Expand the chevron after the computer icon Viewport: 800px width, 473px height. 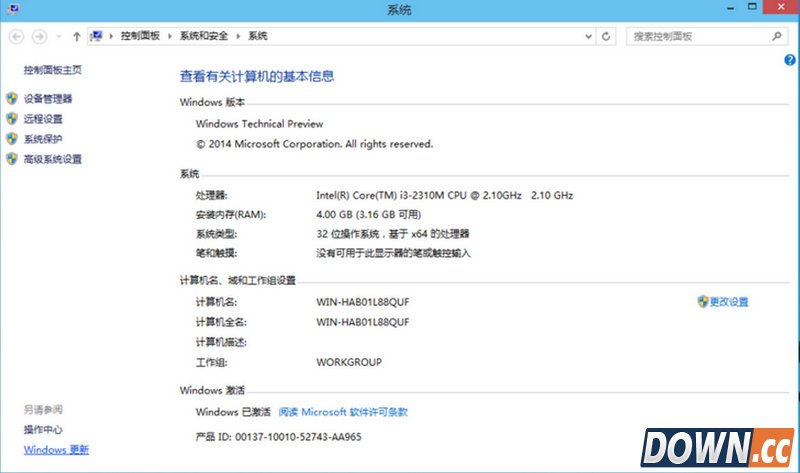pos(111,36)
